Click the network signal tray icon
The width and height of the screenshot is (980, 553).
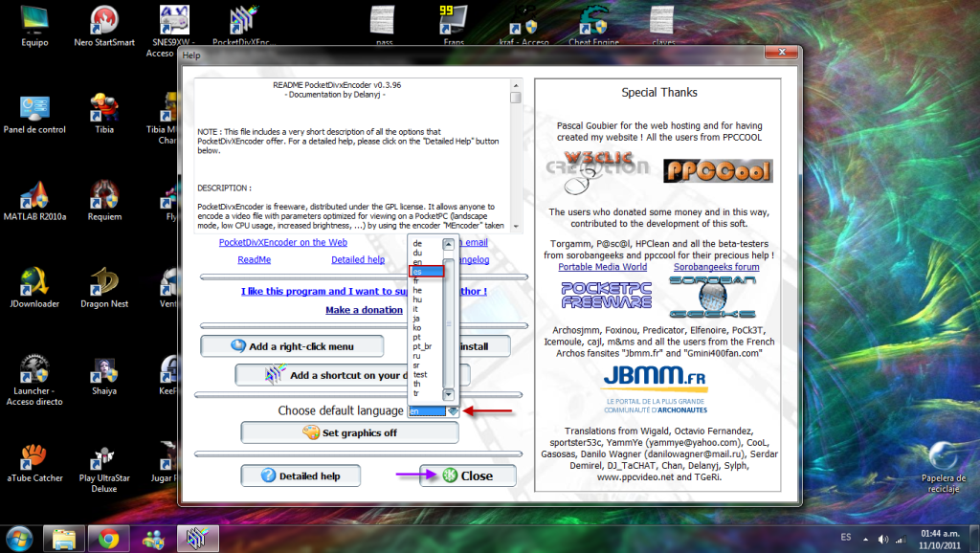click(901, 539)
